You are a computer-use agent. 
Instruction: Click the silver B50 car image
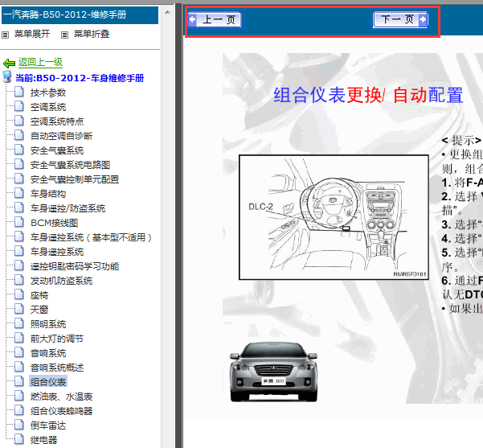273,372
